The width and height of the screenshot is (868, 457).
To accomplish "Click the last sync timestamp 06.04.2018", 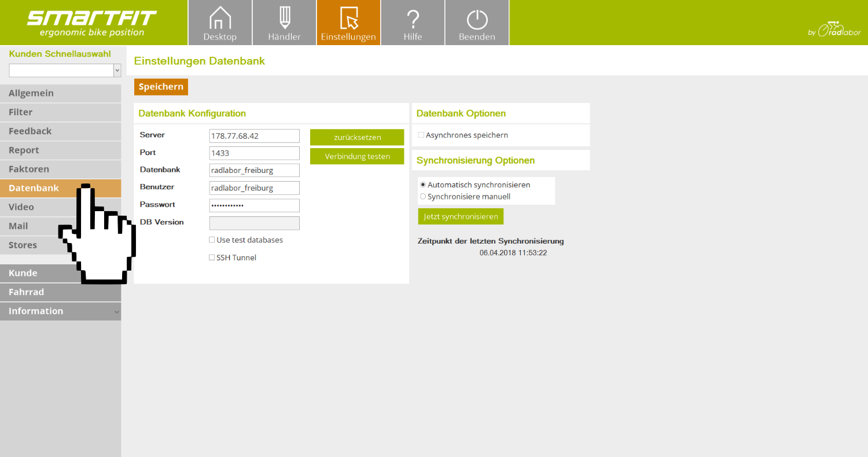I will [513, 253].
